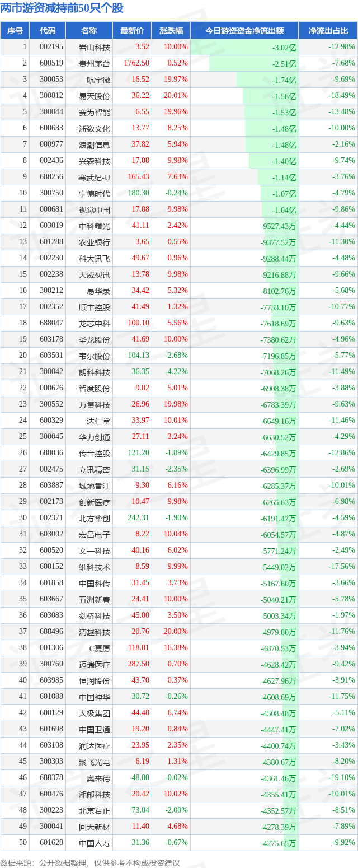This screenshot has height=868, width=358.
Task: Click the 迈瑞医疗 stock name
Action: coord(95,664)
